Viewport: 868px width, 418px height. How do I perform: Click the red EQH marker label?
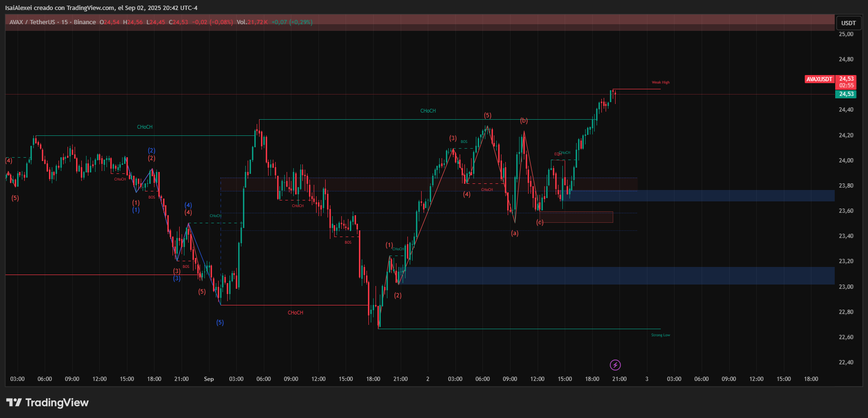(x=557, y=154)
